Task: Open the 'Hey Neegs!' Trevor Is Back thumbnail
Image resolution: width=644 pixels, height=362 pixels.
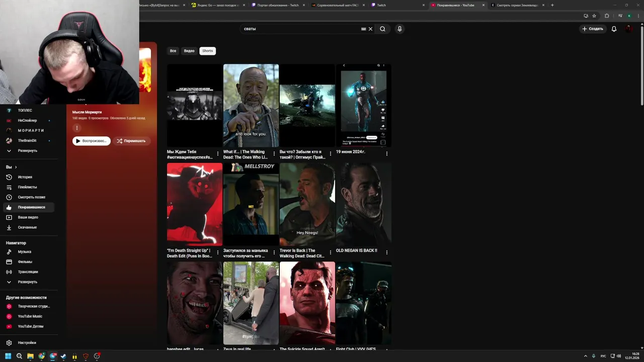Action: click(307, 205)
